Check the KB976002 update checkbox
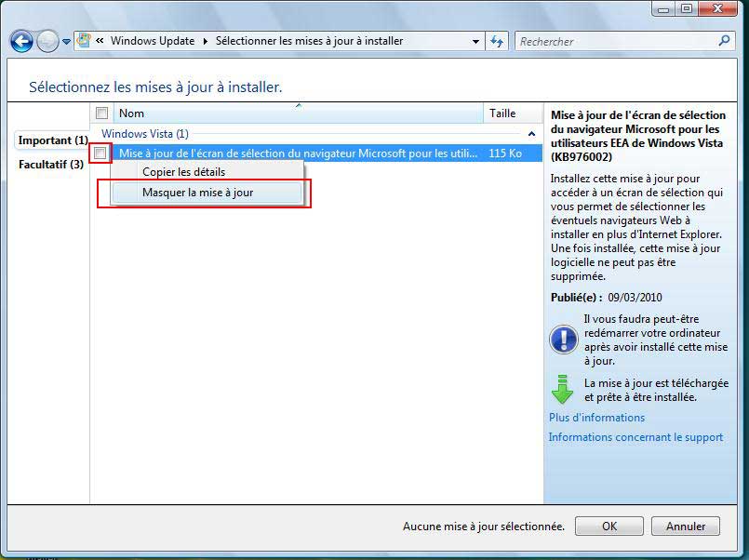The image size is (749, 560). 100,153
